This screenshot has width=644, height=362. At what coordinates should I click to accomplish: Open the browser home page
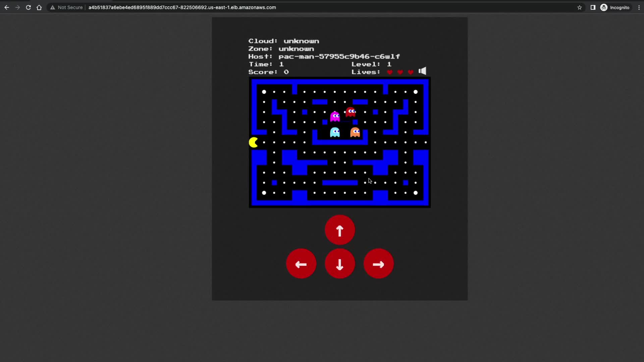39,7
